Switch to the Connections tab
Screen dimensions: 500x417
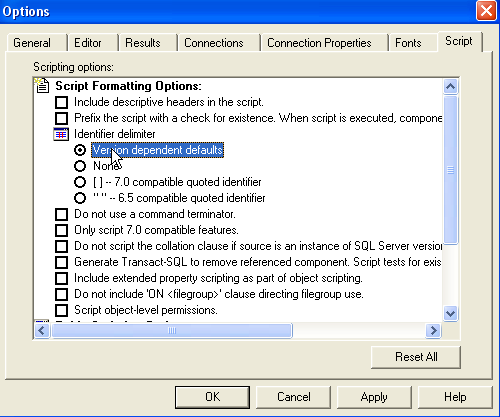pos(219,43)
